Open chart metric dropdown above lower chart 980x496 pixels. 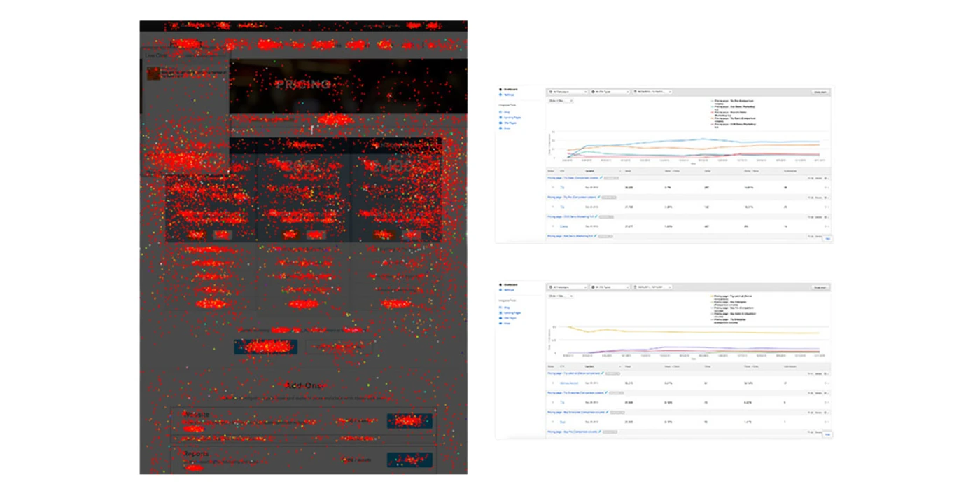pos(561,296)
